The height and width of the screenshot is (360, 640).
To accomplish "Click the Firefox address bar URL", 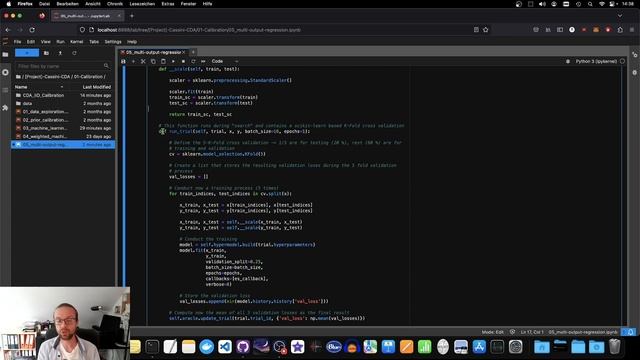I will (x=199, y=30).
